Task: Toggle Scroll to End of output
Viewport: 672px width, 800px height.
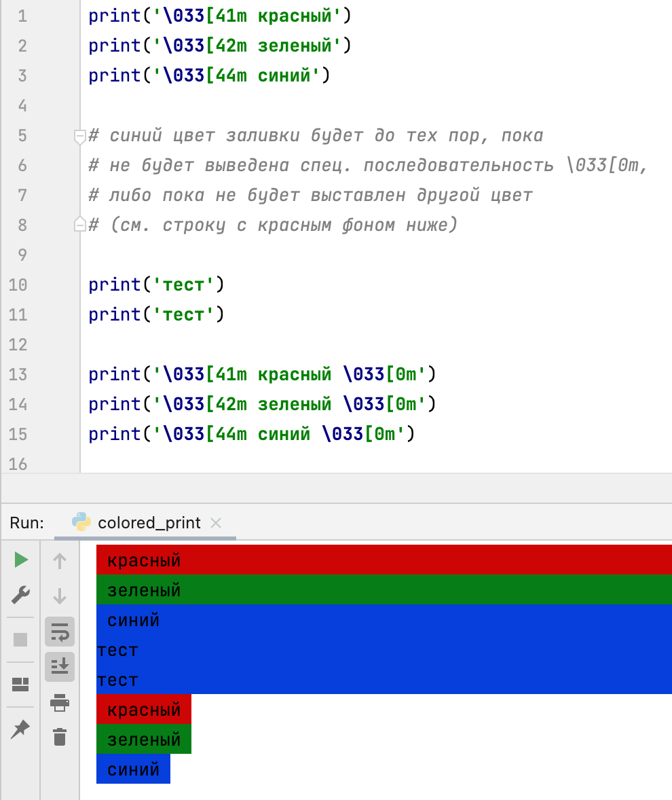Action: pyautogui.click(x=60, y=667)
